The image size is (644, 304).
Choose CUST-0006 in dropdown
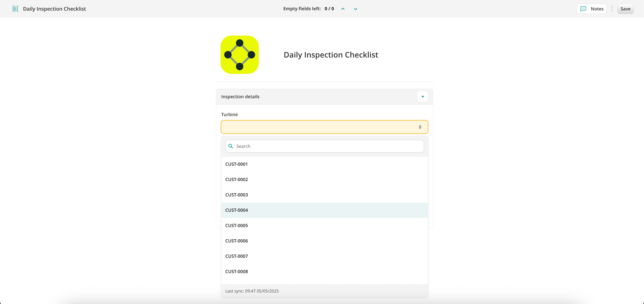236,241
